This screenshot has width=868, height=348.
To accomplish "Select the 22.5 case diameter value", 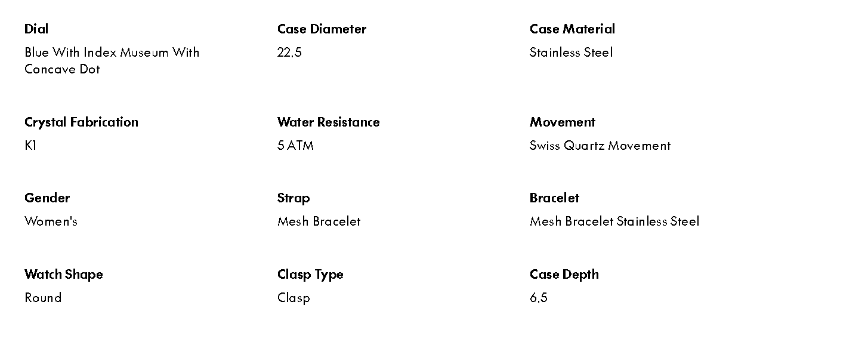I will point(289,53).
